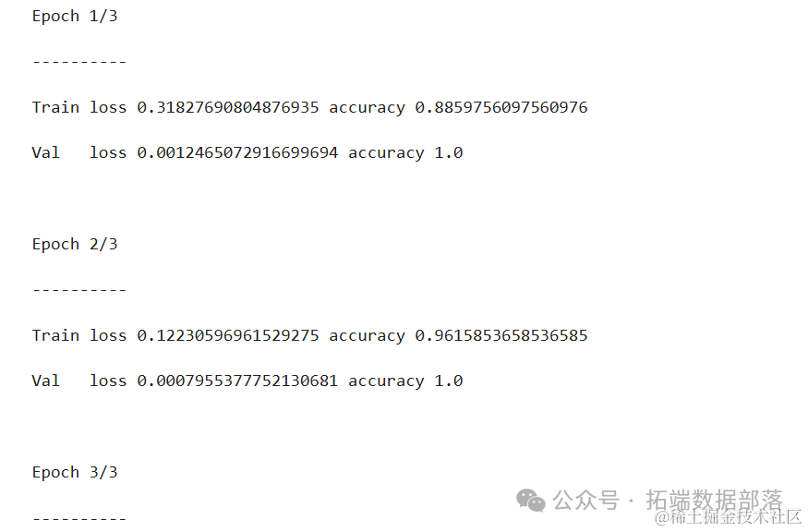Click val loss value 0.0012465072916699694
The height and width of the screenshot is (532, 808).
click(x=237, y=152)
